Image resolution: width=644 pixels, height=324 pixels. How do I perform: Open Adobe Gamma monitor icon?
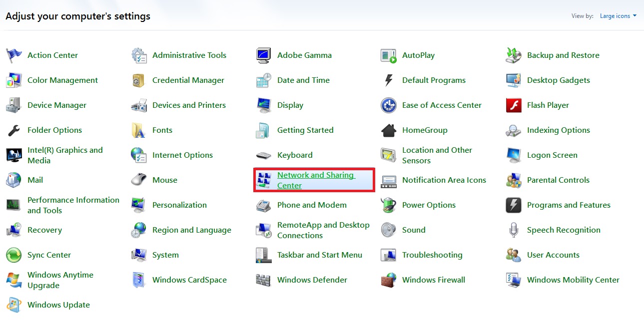264,55
